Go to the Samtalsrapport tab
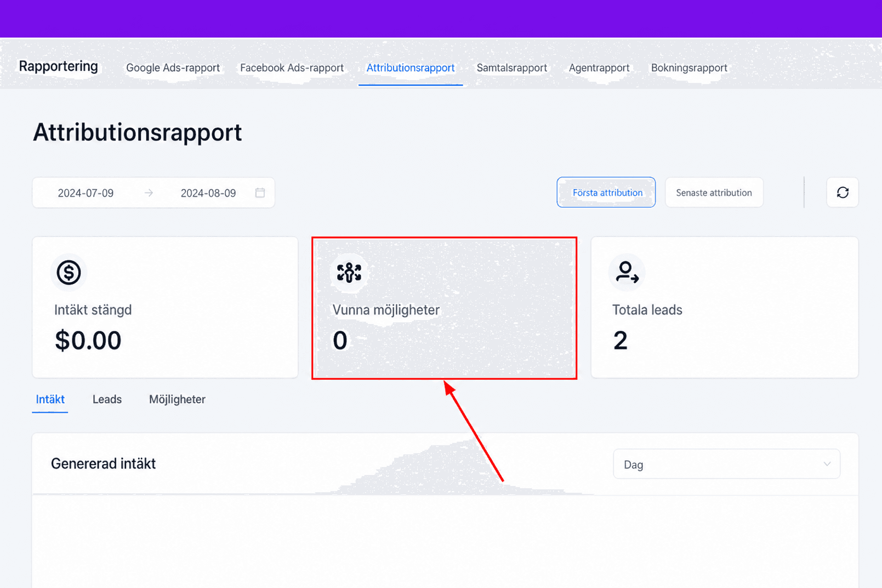Image resolution: width=882 pixels, height=588 pixels. 511,68
